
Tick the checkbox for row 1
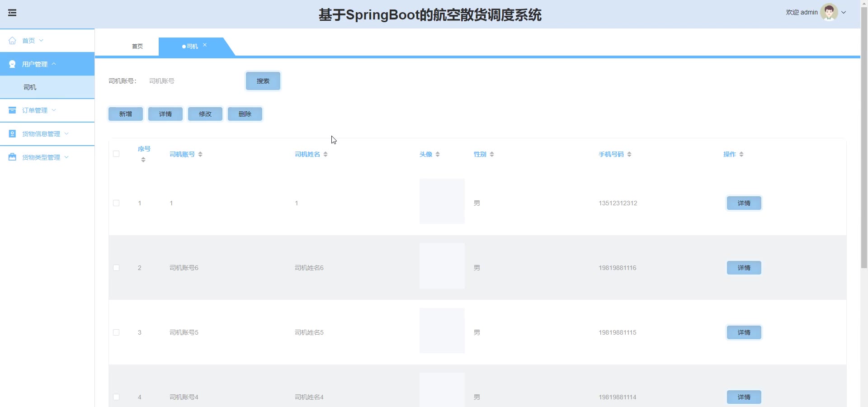click(x=116, y=203)
